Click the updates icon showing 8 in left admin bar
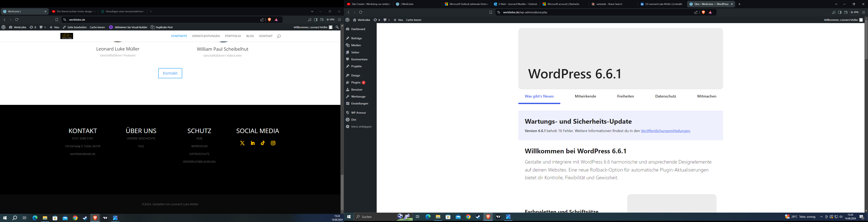Screen dimensions: 868x222 [33, 27]
